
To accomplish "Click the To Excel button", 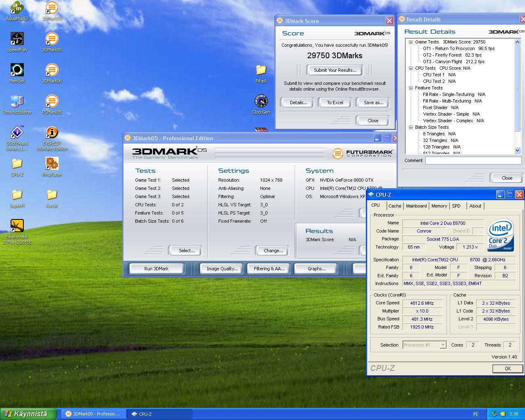I will [x=335, y=103].
